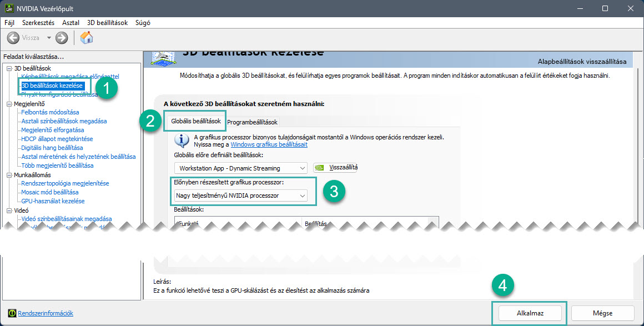Click the NVIDIA logo Visszaállítás button
The width and height of the screenshot is (644, 326).
click(x=336, y=167)
